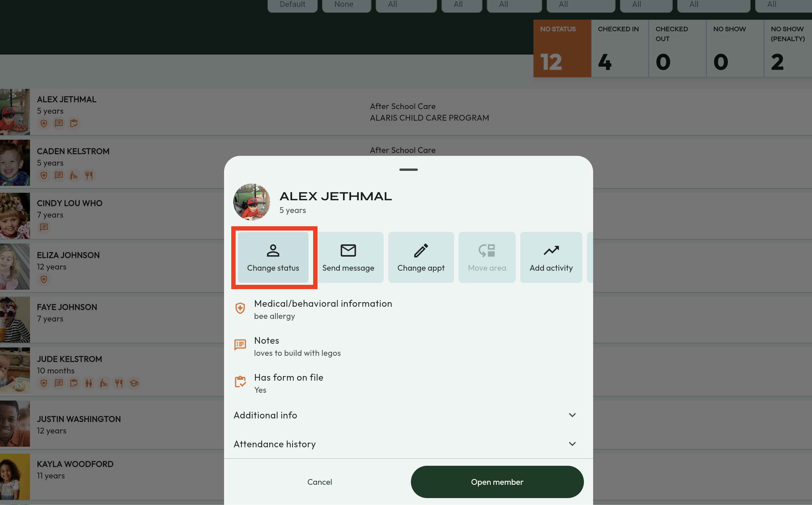Expand the Additional info section
812x505 pixels.
coord(572,415)
